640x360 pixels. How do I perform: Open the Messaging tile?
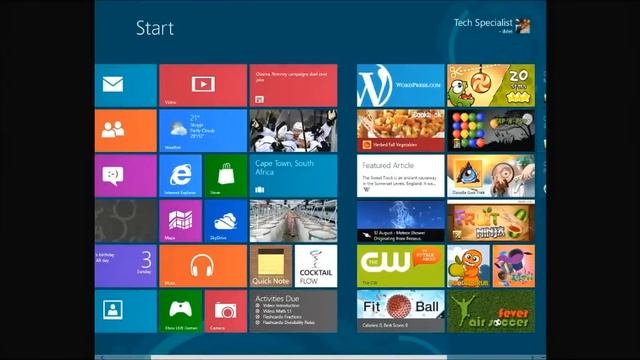pyautogui.click(x=126, y=176)
